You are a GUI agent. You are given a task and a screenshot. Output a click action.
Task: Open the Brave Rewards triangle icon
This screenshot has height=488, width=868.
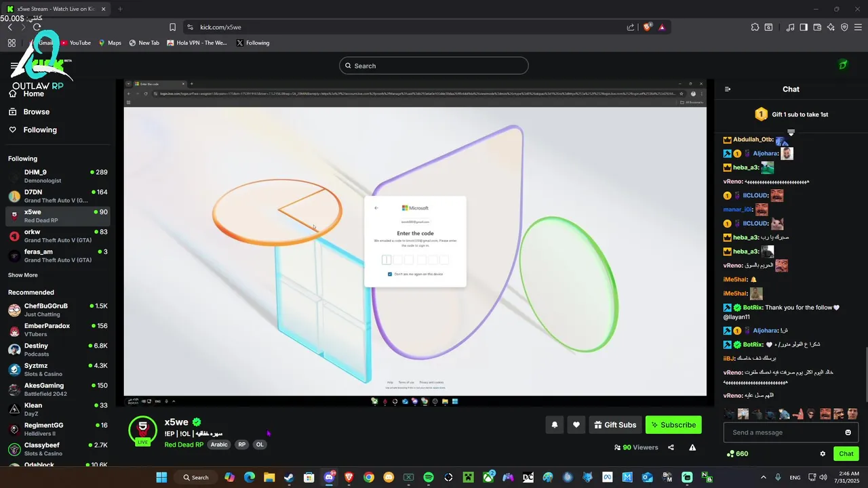click(x=662, y=27)
